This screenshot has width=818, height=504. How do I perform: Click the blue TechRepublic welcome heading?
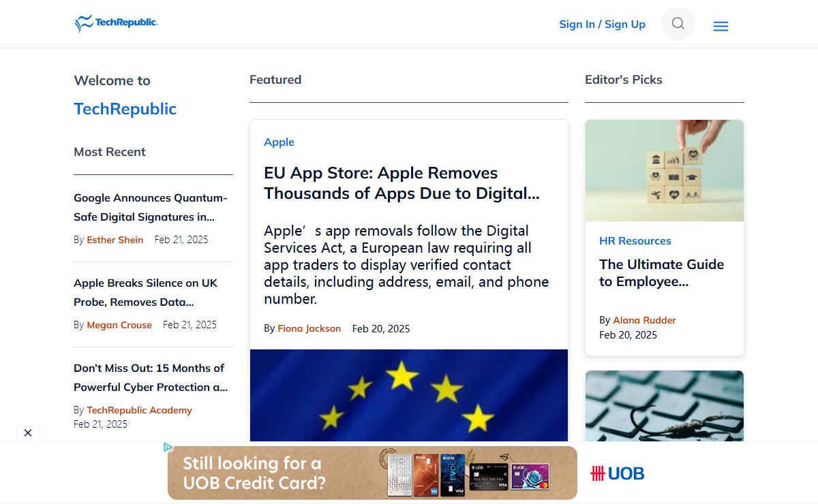coord(125,109)
